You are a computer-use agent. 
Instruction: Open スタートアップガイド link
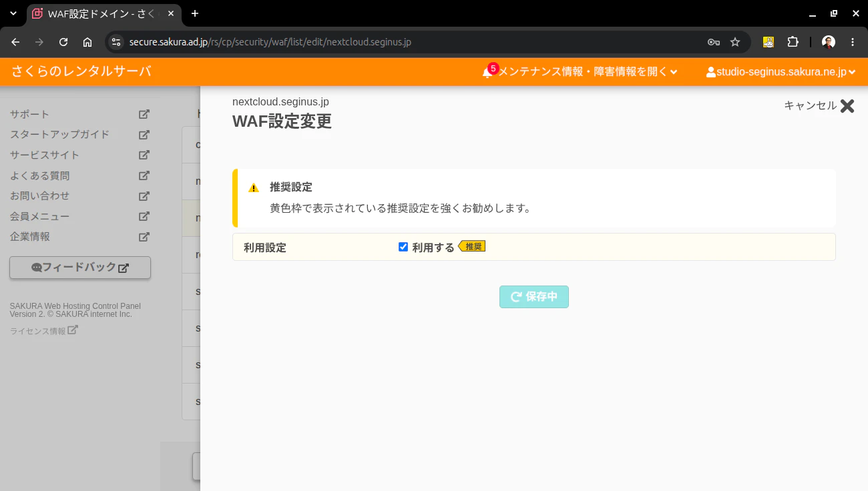tap(59, 134)
